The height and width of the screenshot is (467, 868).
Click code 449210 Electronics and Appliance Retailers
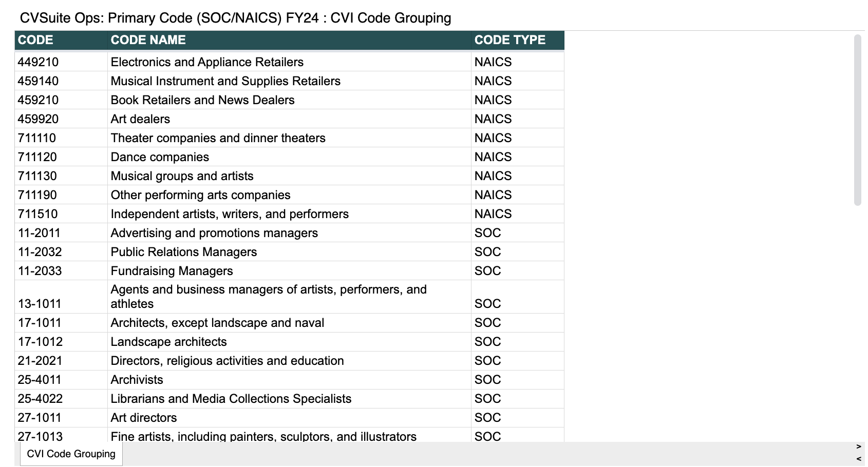coord(34,62)
